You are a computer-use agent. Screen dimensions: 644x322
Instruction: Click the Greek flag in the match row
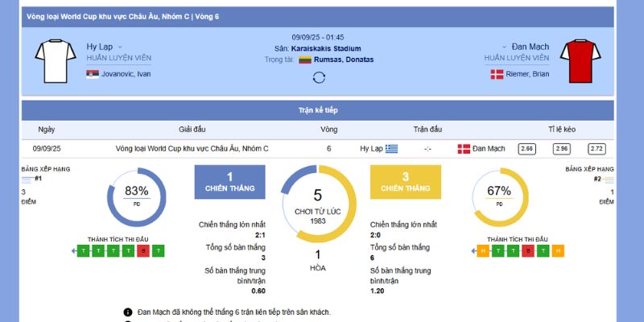pos(391,149)
